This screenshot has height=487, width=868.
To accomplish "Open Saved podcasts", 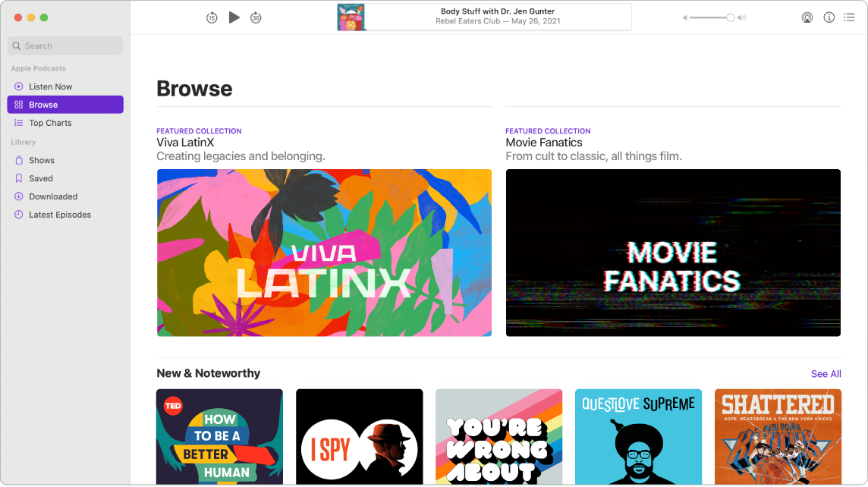I will (x=42, y=178).
